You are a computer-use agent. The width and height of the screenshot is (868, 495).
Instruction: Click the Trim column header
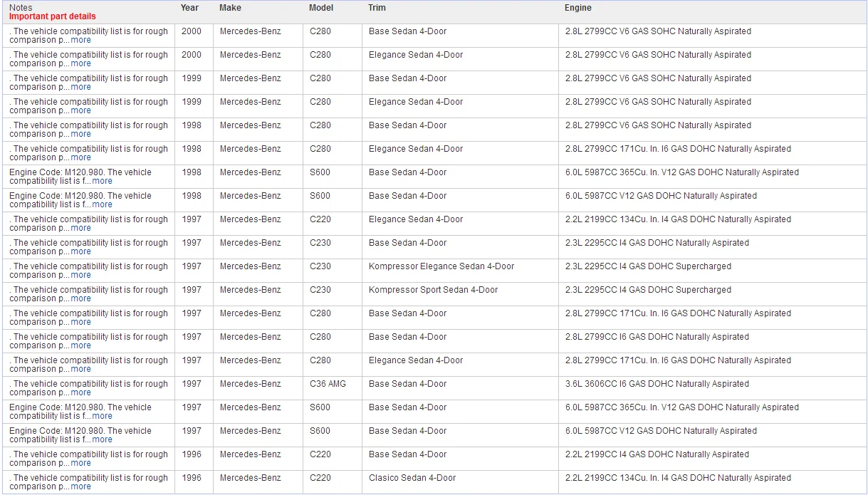[377, 8]
